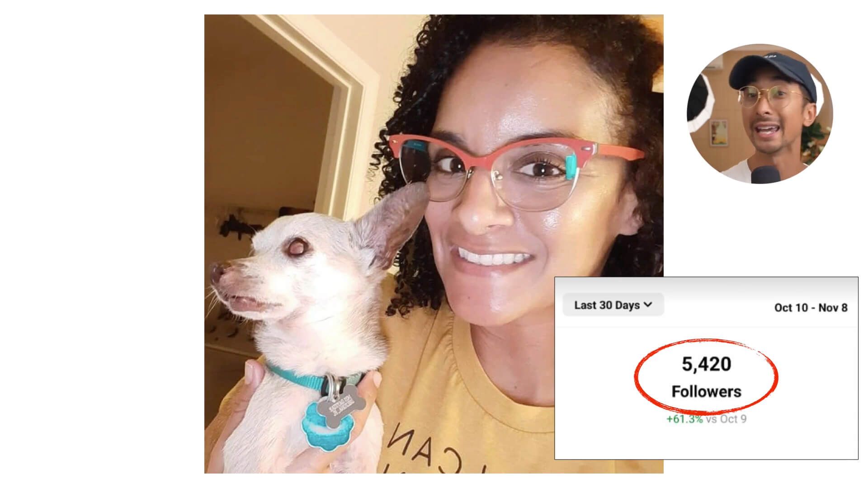The height and width of the screenshot is (488, 868).
Task: Click the presenter's microphone
Action: tap(764, 174)
